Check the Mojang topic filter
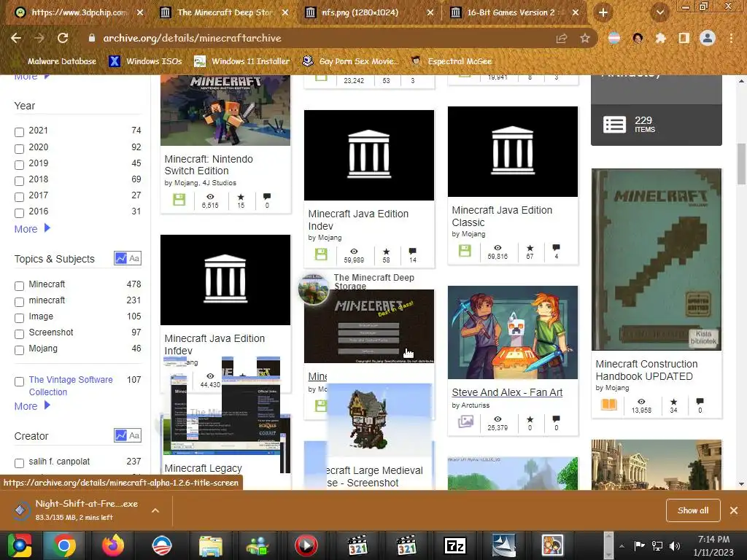The width and height of the screenshot is (747, 560). point(19,351)
